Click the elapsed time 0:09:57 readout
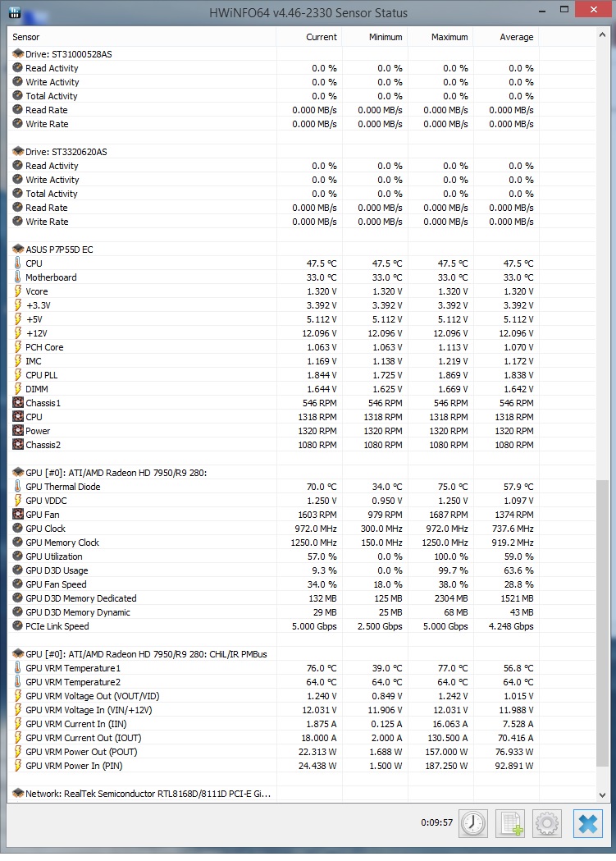The image size is (616, 861). click(436, 822)
